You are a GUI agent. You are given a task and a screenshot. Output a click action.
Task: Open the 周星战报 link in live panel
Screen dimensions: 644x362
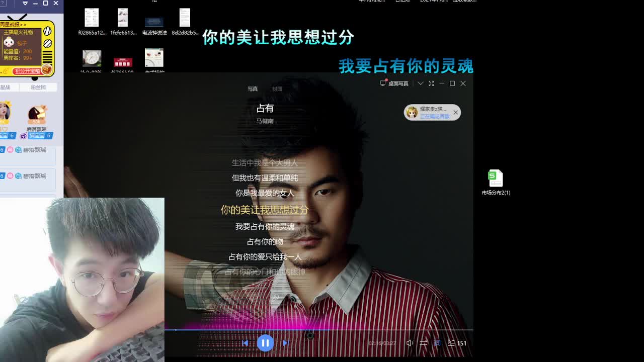pos(13,24)
